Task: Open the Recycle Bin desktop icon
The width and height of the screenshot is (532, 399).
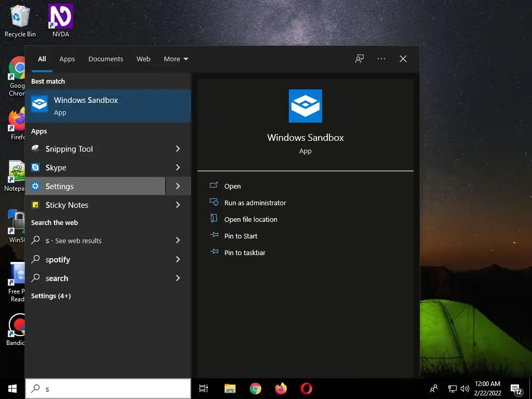Action: tap(20, 21)
